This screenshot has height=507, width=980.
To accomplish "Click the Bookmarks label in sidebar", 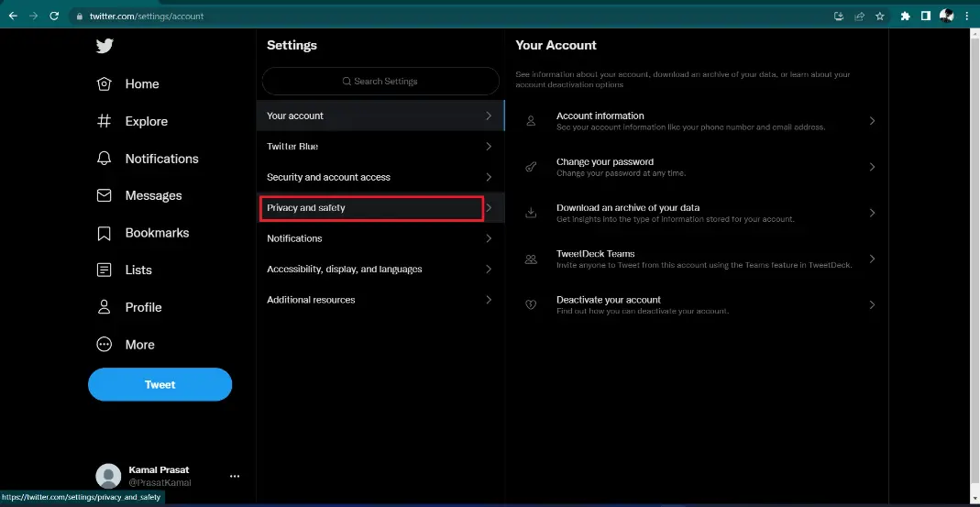I will click(x=157, y=233).
